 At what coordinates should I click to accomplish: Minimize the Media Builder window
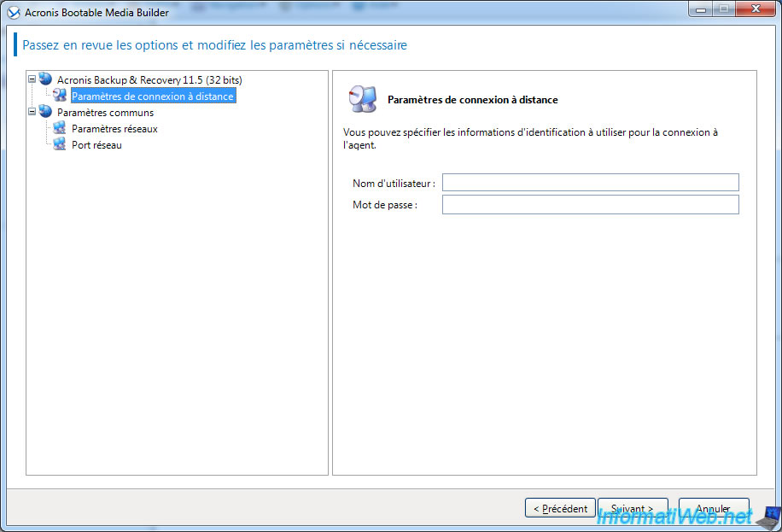[701, 9]
